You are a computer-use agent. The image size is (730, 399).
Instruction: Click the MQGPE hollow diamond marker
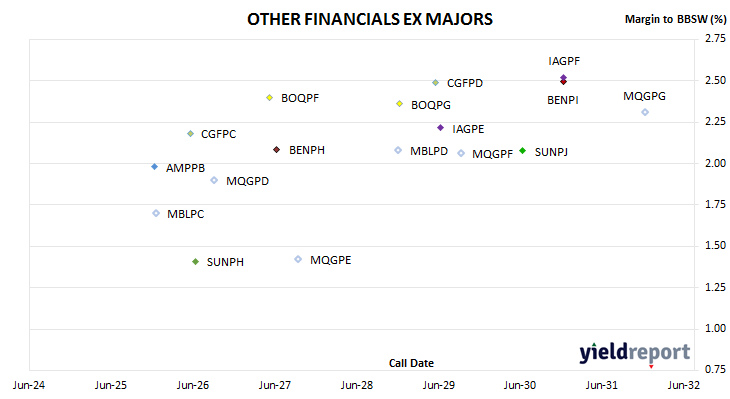[x=298, y=259]
